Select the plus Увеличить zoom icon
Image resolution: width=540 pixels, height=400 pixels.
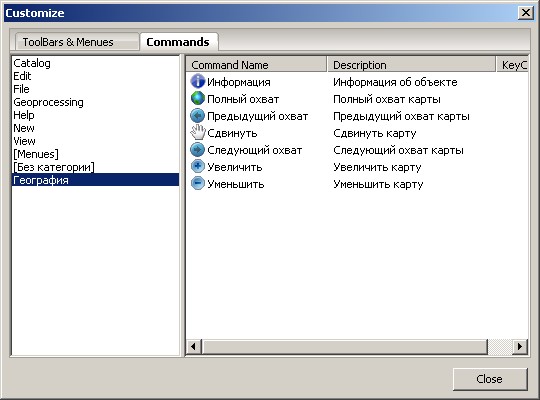point(198,167)
